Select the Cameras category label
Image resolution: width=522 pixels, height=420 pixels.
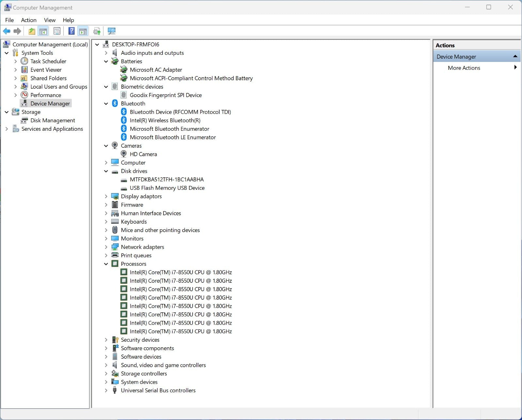point(131,146)
